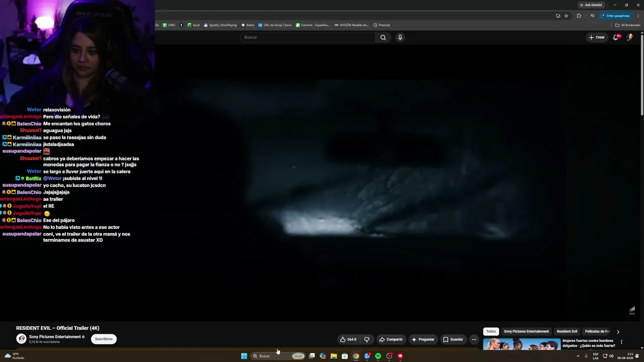Open Spotify from the taskbar
The image size is (644, 362).
click(x=378, y=356)
